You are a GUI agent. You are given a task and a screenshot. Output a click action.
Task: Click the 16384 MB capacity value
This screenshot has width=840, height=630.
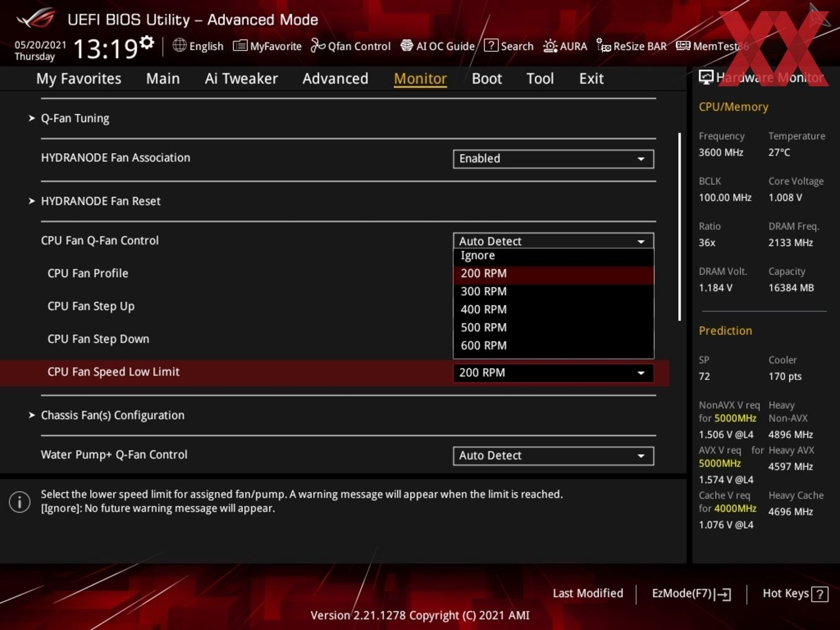(791, 288)
